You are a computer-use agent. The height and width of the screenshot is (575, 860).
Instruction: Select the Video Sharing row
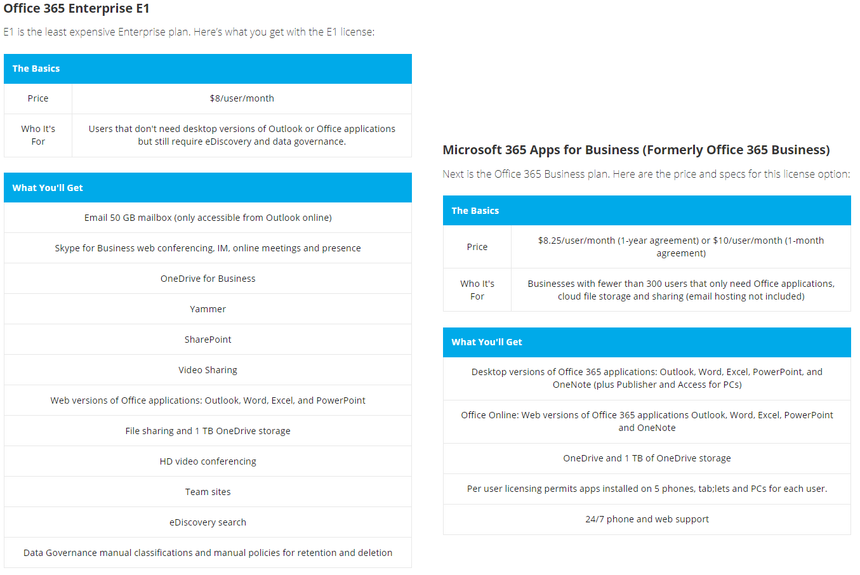[207, 370]
